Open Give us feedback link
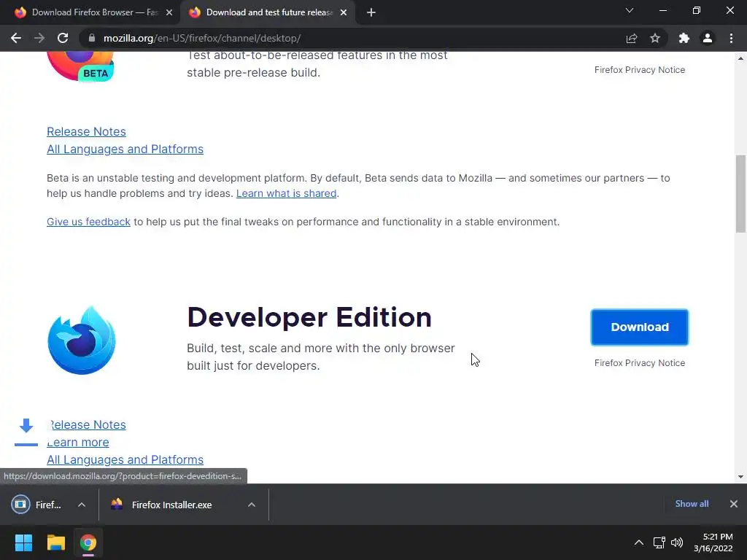 click(x=88, y=222)
